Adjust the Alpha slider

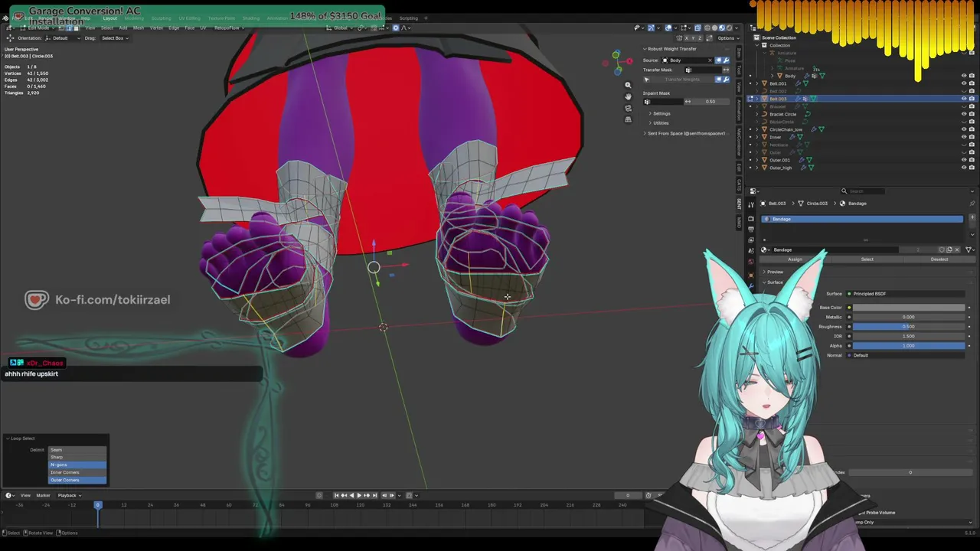[x=909, y=346]
